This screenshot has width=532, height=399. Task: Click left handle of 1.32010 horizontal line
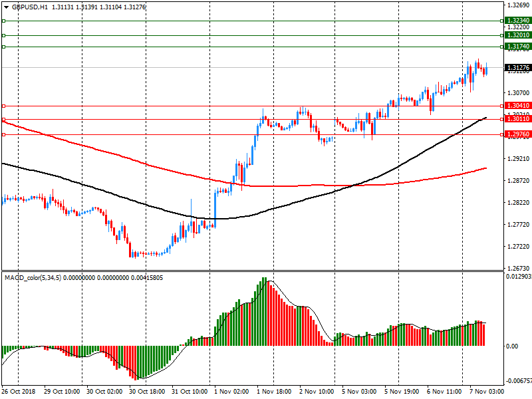point(4,36)
